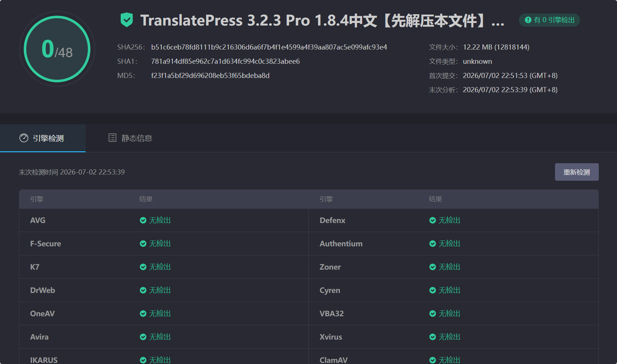Click the ClamAV engine name
This screenshot has width=617, height=364.
(334, 360)
